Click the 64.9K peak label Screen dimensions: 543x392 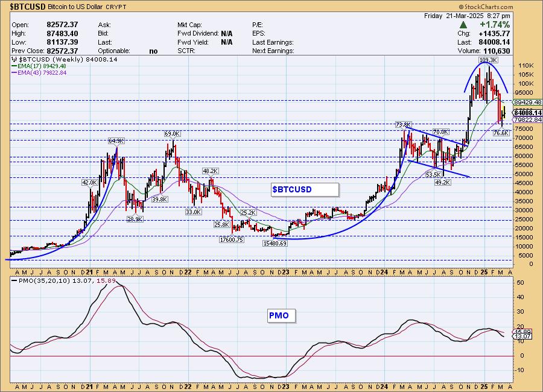[x=116, y=141]
